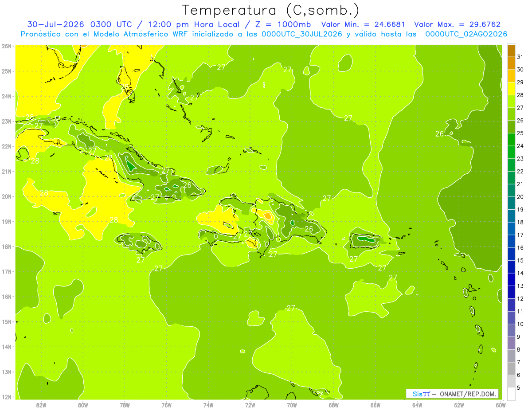Click valid-until time "0000UTC_02AGO2026"

pos(466,34)
